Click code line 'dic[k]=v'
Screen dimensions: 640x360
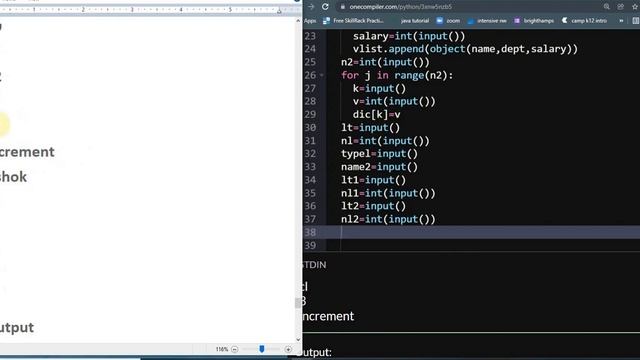[377, 115]
